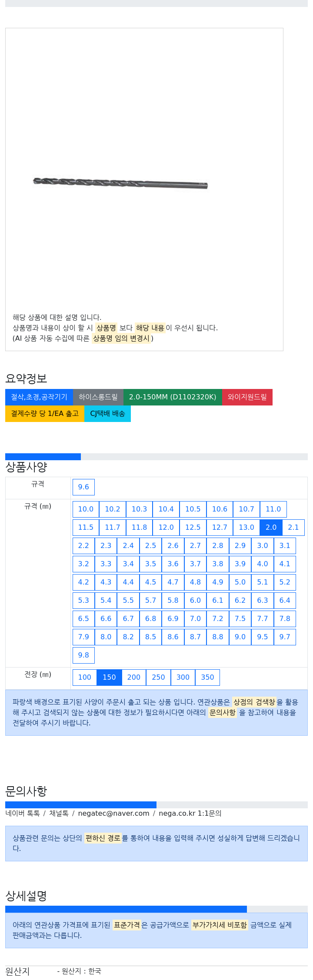Choose the 9.6 size option

(x=83, y=487)
